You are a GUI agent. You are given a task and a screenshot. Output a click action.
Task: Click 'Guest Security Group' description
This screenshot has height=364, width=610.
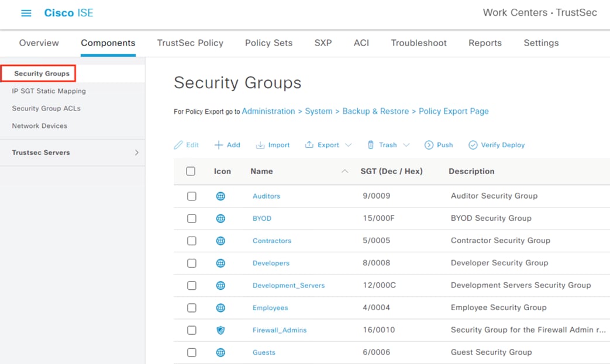[x=491, y=352]
